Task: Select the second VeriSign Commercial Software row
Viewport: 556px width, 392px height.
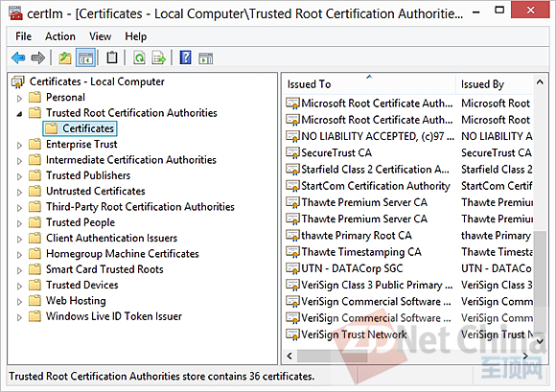Action: 408,318
